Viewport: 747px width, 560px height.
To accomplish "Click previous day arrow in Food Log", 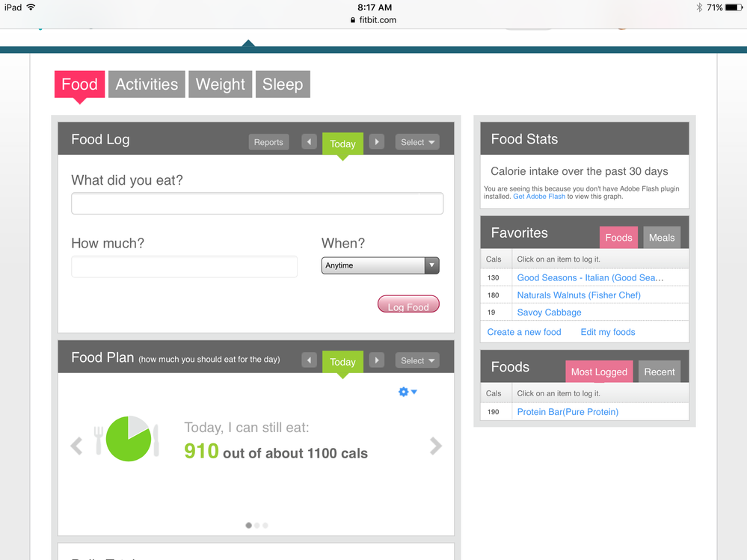I will pyautogui.click(x=309, y=142).
